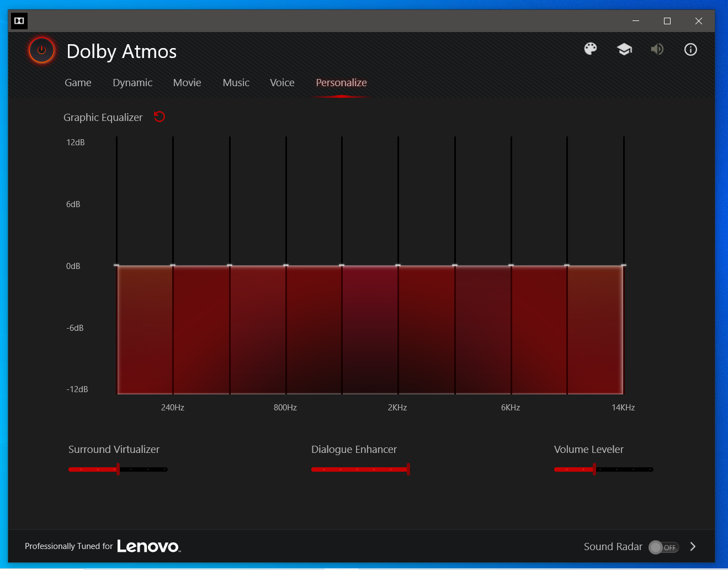Switch to the Voice tab
The image size is (728, 570).
click(282, 83)
